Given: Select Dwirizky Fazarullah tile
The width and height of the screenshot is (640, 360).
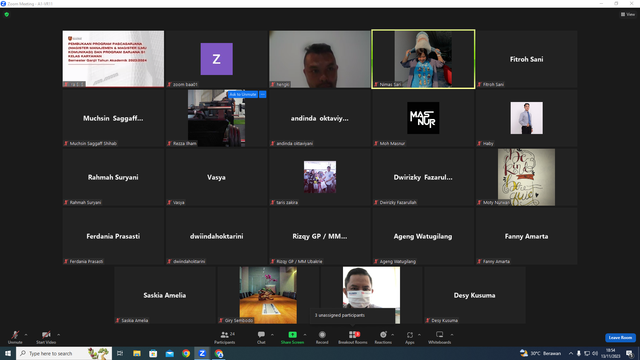Looking at the screenshot, I should tap(423, 177).
